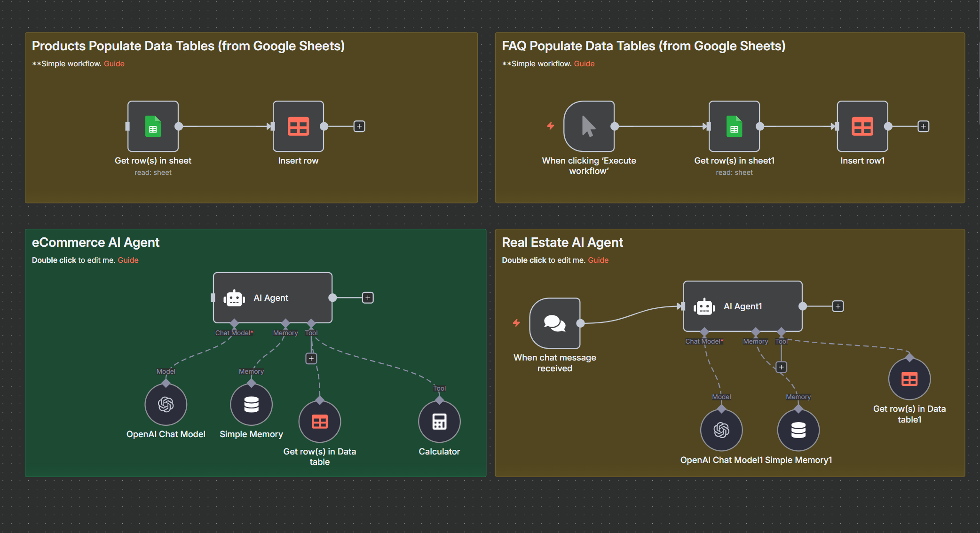Select the Insert row data table node
Image resolution: width=980 pixels, height=533 pixels.
tap(298, 126)
